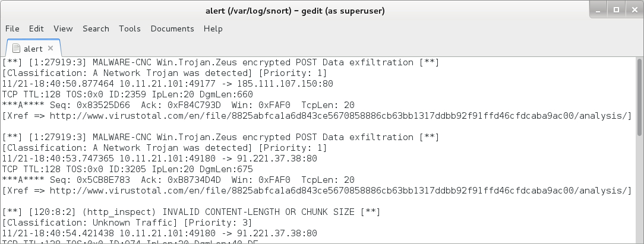The width and height of the screenshot is (644, 244).
Task: Close the gedit window
Action: pos(634,10)
